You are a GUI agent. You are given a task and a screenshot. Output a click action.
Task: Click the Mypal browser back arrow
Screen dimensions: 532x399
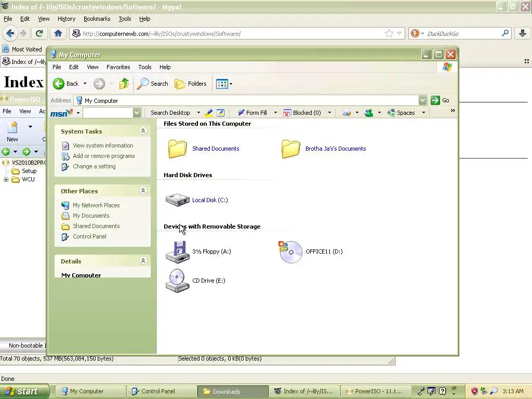click(10, 33)
